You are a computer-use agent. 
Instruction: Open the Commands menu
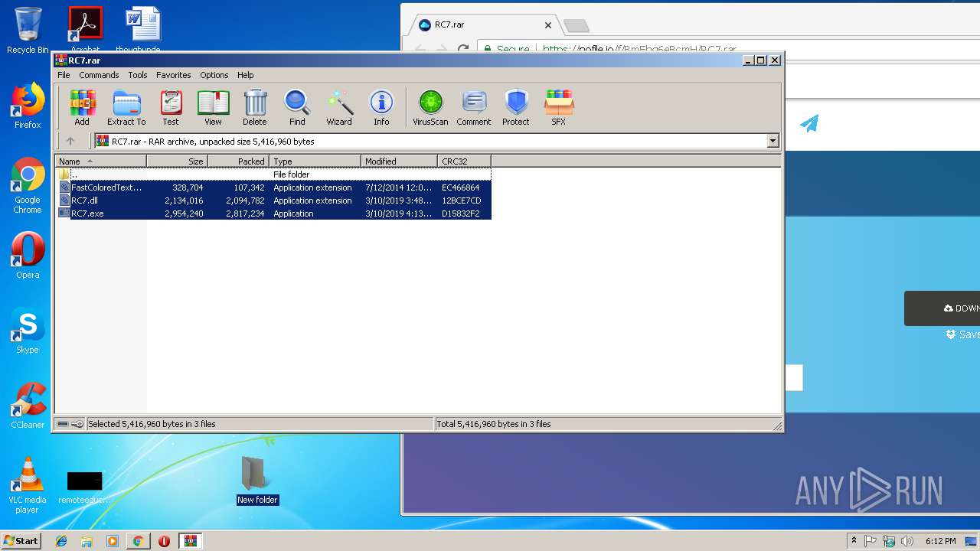point(99,75)
